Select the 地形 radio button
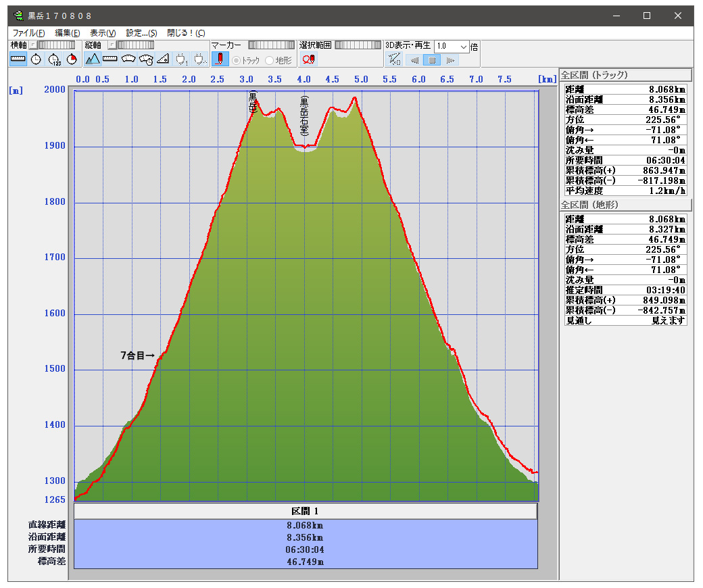703x588 pixels. pos(270,60)
